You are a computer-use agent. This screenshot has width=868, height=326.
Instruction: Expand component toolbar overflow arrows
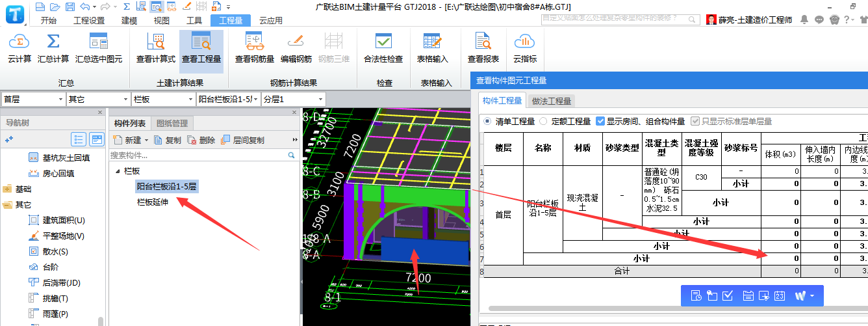click(296, 140)
